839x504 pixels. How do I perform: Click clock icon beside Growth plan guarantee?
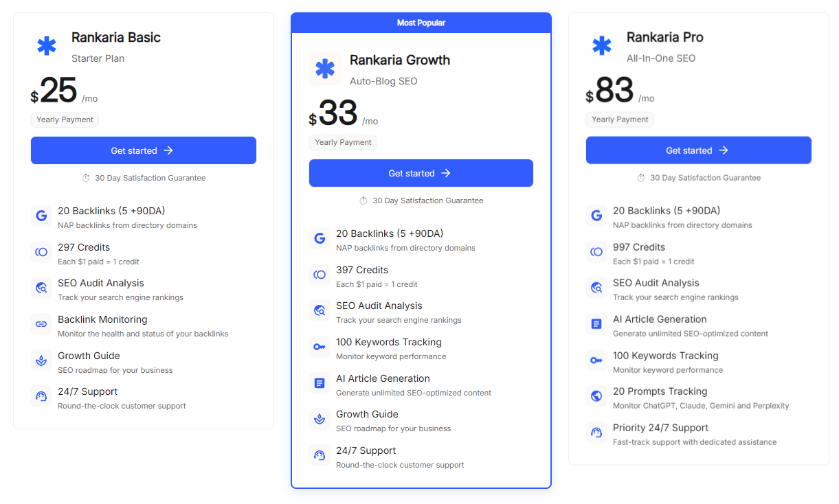pos(363,201)
